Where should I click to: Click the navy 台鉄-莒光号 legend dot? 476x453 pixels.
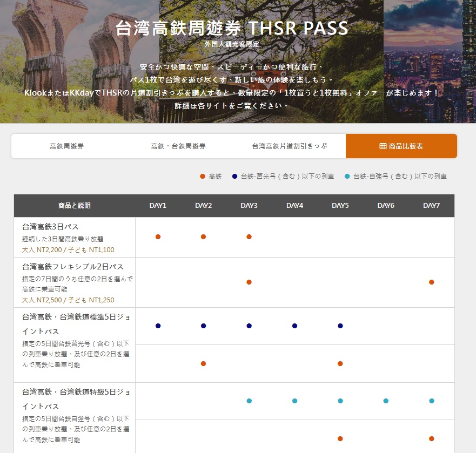pyautogui.click(x=234, y=177)
